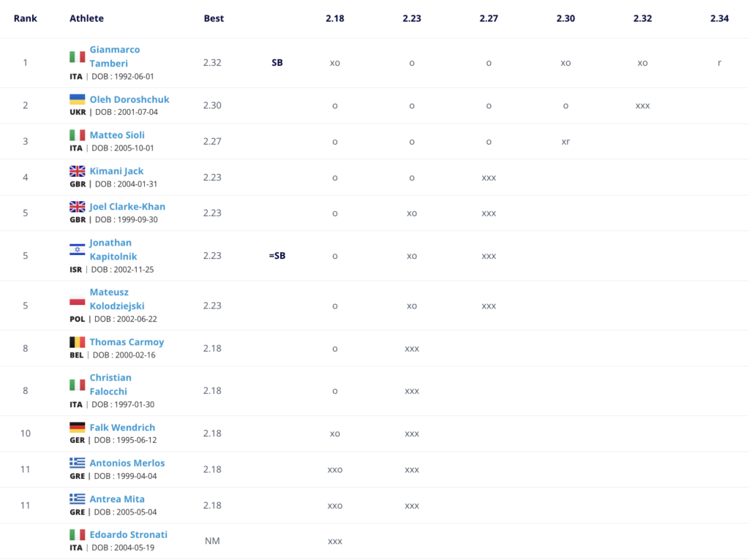Image resolution: width=749 pixels, height=560 pixels.
Task: Click the Greece flag next to Antonios Merlos
Action: coord(78,463)
